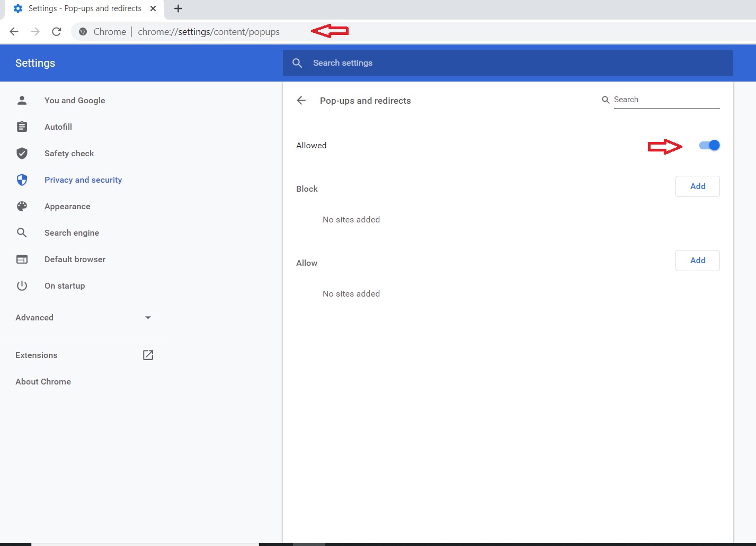756x546 pixels.
Task: Open the Search engine settings page
Action: (x=72, y=233)
